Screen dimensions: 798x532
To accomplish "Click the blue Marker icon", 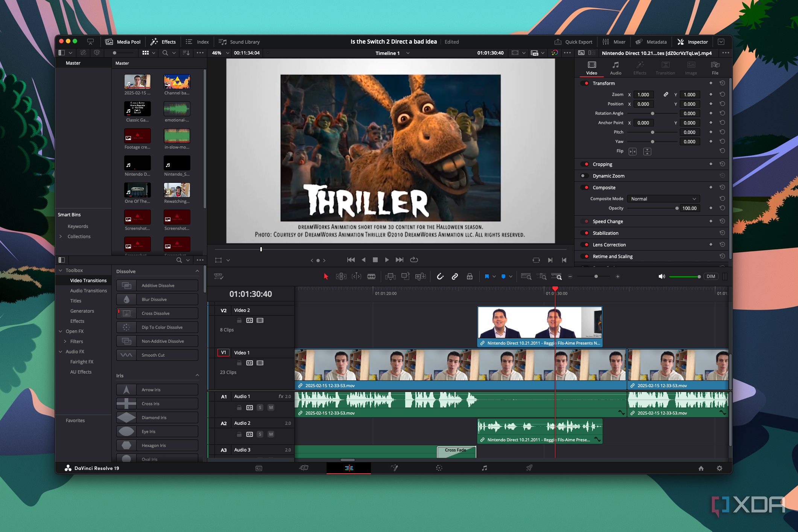I will pyautogui.click(x=503, y=277).
